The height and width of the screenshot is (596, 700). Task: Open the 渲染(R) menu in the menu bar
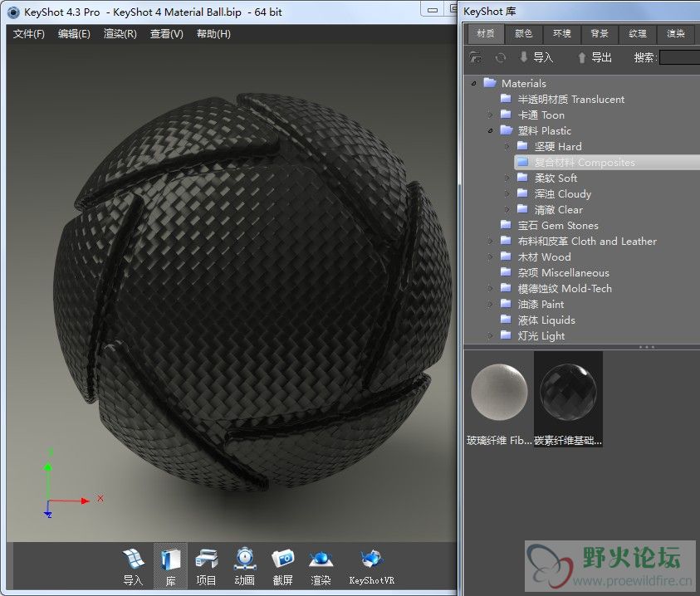coord(120,34)
